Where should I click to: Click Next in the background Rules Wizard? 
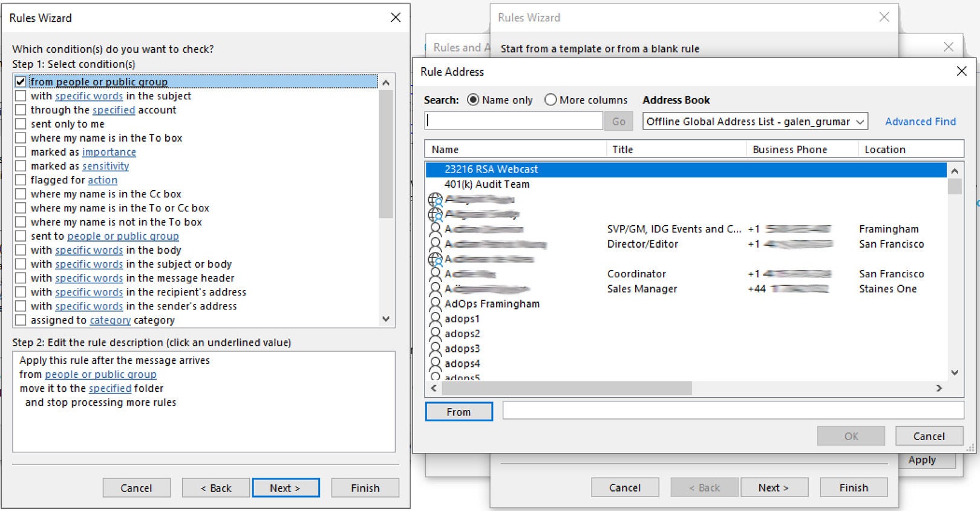(773, 487)
